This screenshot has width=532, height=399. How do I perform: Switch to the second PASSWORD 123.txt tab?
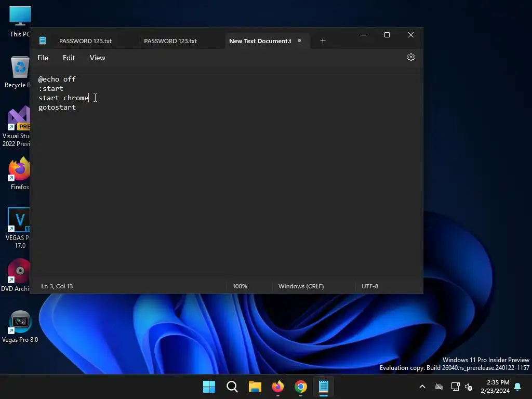pyautogui.click(x=170, y=41)
